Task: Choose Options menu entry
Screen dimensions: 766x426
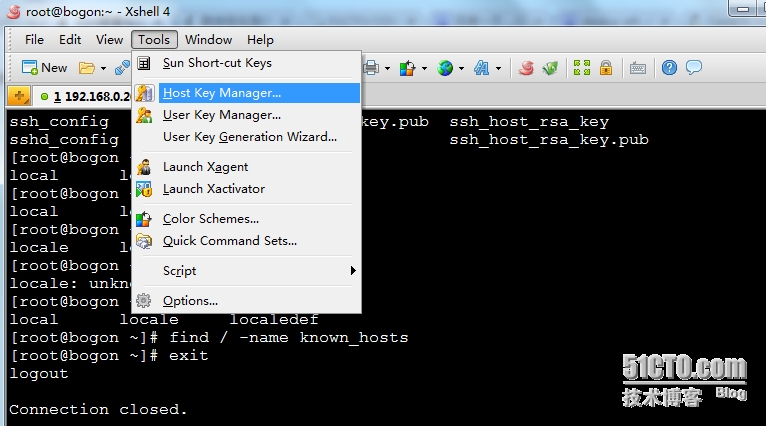Action: pyautogui.click(x=247, y=300)
